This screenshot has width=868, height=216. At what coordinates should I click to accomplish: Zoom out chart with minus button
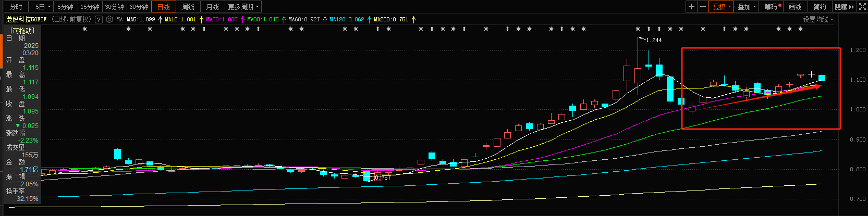(703, 7)
